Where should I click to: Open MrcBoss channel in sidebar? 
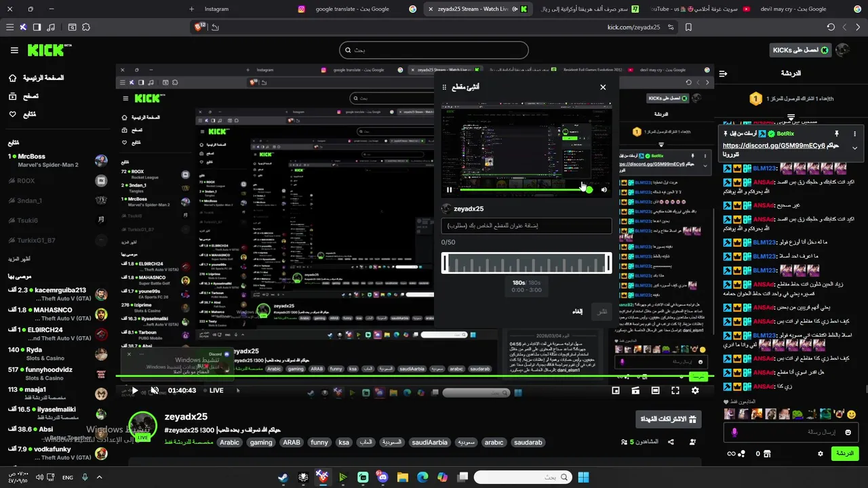point(58,161)
